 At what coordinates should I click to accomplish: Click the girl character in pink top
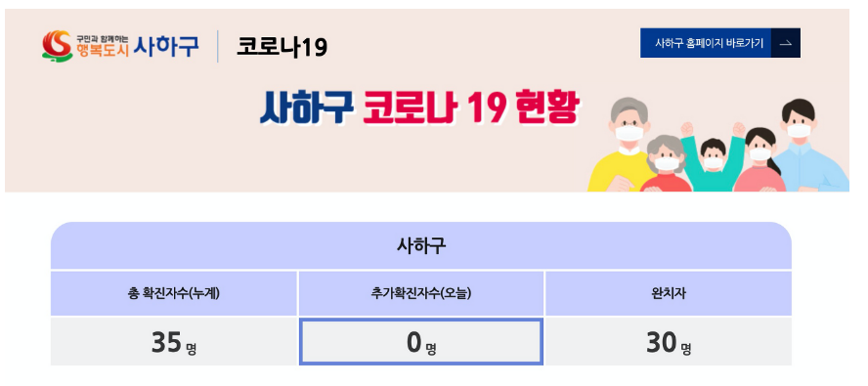pyautogui.click(x=760, y=160)
